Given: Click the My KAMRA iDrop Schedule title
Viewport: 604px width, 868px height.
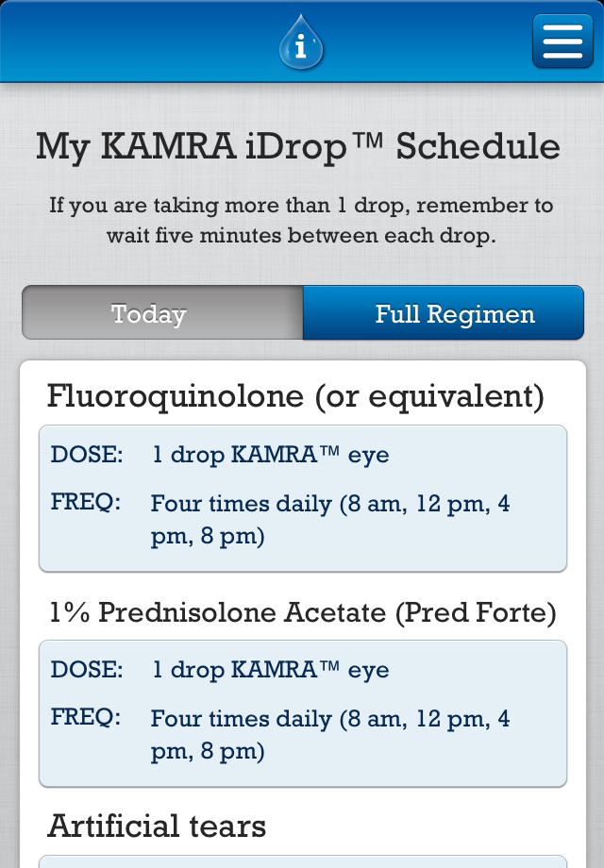Looking at the screenshot, I should (298, 147).
